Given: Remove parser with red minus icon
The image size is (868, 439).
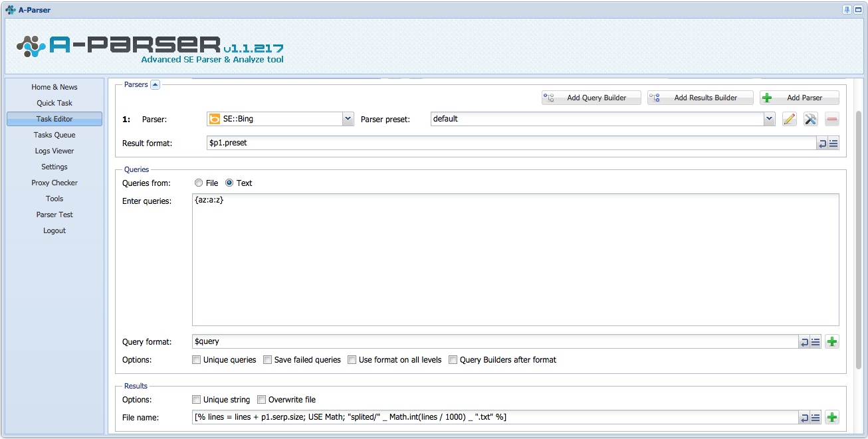Looking at the screenshot, I should [831, 119].
